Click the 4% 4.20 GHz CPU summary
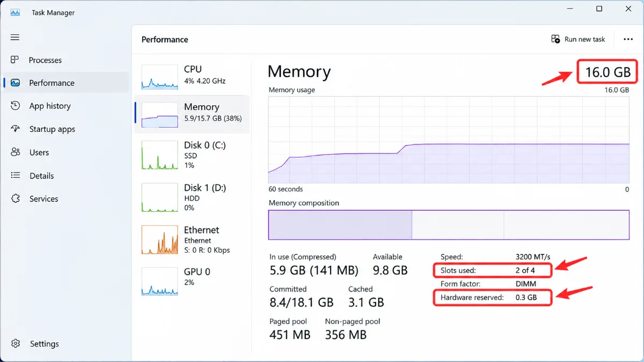The image size is (644, 362). 204,81
